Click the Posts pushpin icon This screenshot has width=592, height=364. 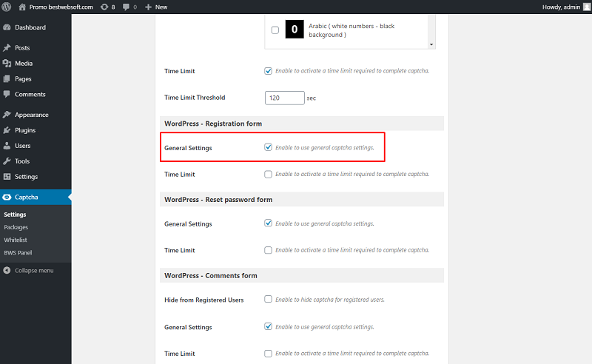[x=7, y=47]
